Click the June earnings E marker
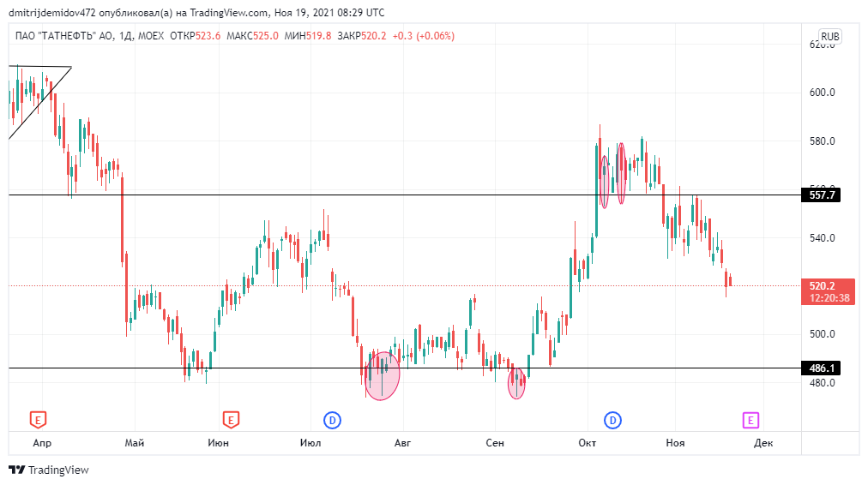This screenshot has width=868, height=485. point(231,420)
